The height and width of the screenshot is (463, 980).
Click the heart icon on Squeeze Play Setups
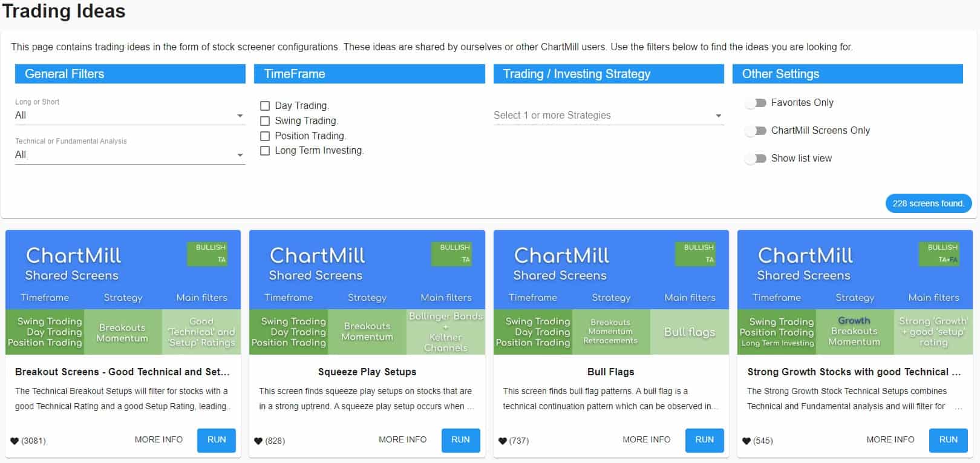pyautogui.click(x=259, y=441)
